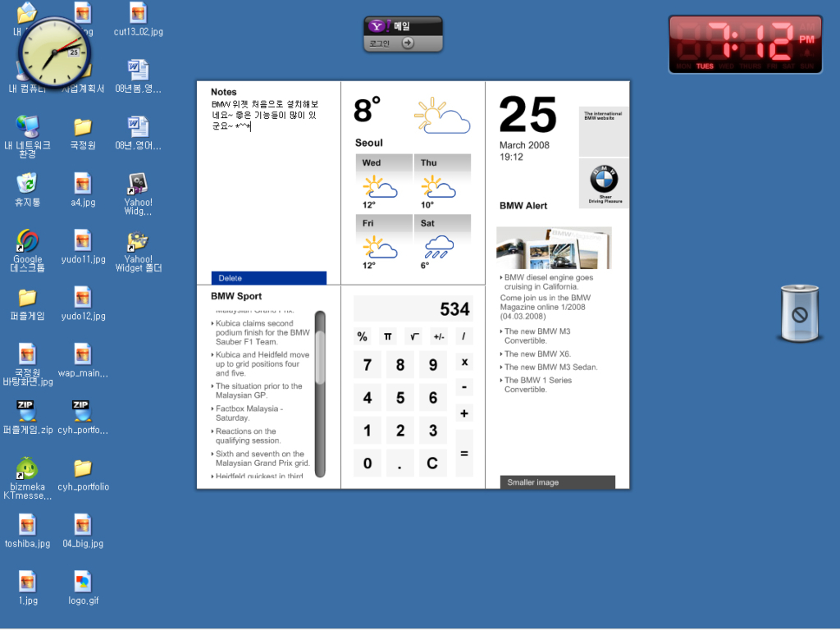Screen dimensions: 840x630
Task: Open 내 네트워크 환경 icon
Action: coord(27,136)
